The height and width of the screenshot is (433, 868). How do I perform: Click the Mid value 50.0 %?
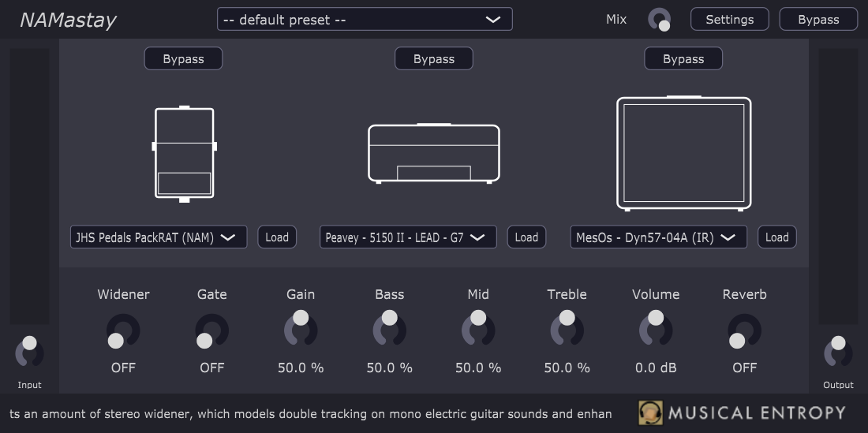coord(477,368)
